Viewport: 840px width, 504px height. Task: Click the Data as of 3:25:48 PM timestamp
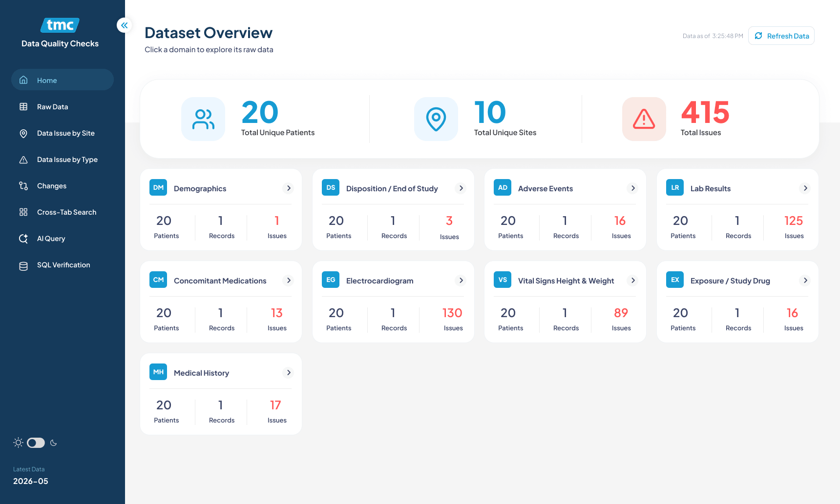(x=713, y=36)
